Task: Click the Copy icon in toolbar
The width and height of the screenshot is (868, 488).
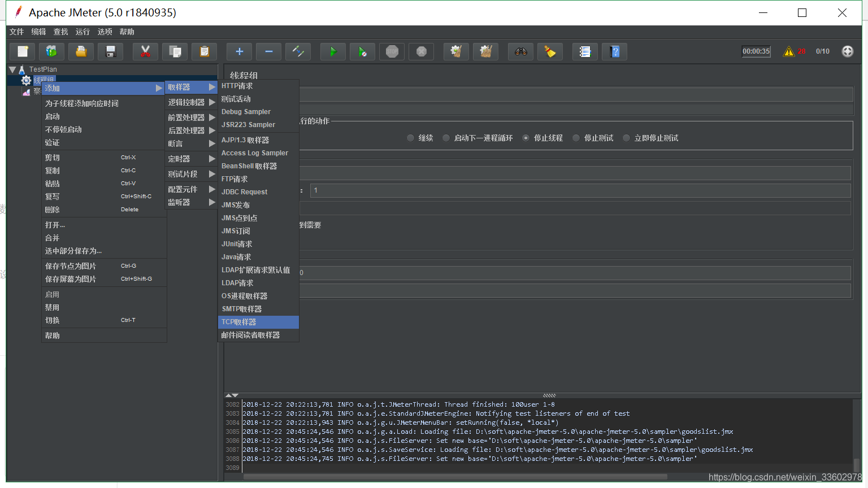Action: click(175, 51)
